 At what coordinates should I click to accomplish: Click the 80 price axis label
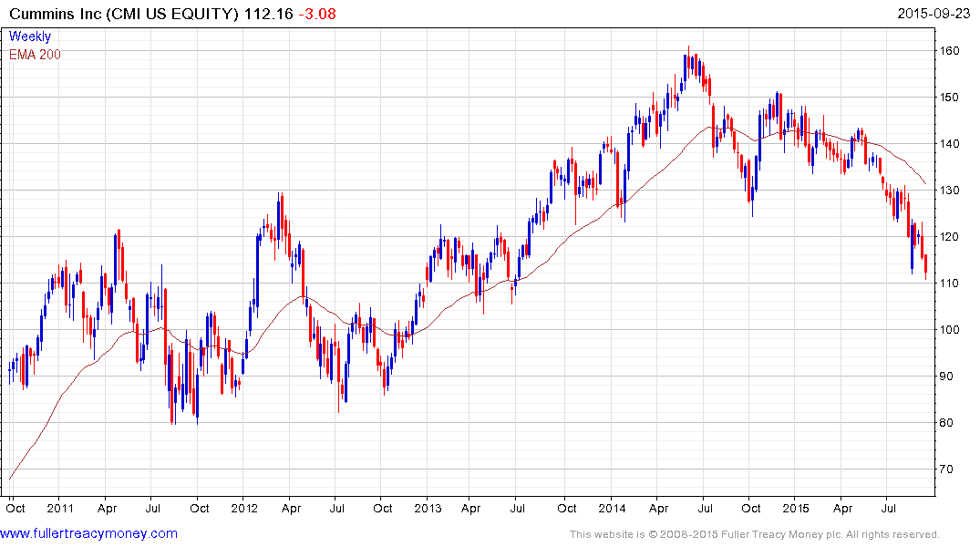coord(947,423)
